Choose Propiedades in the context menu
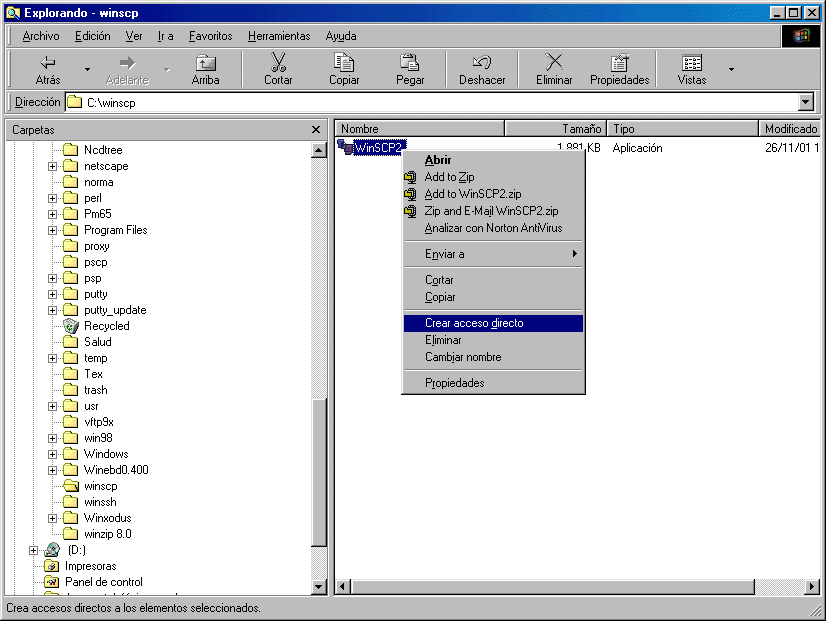This screenshot has height=621, width=826. (x=494, y=383)
